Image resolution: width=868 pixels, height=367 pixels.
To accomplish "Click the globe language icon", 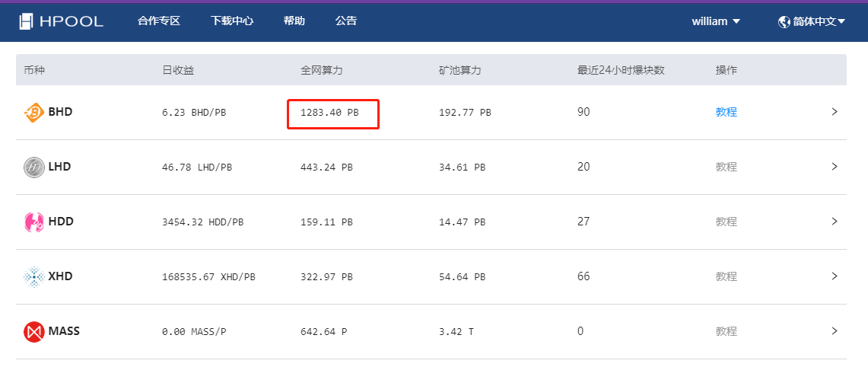I will pos(784,21).
